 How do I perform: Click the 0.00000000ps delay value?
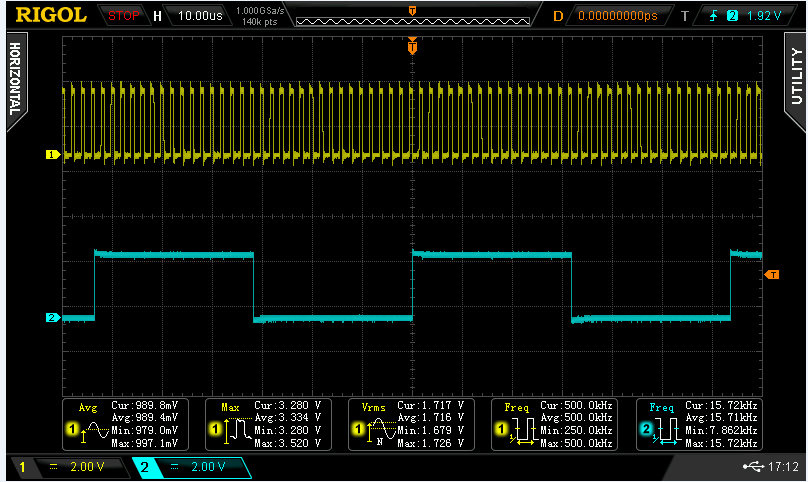(x=618, y=16)
